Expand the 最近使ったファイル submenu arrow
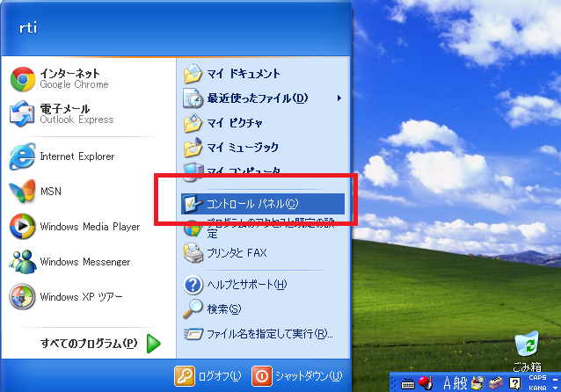The width and height of the screenshot is (561, 392). coord(339,98)
